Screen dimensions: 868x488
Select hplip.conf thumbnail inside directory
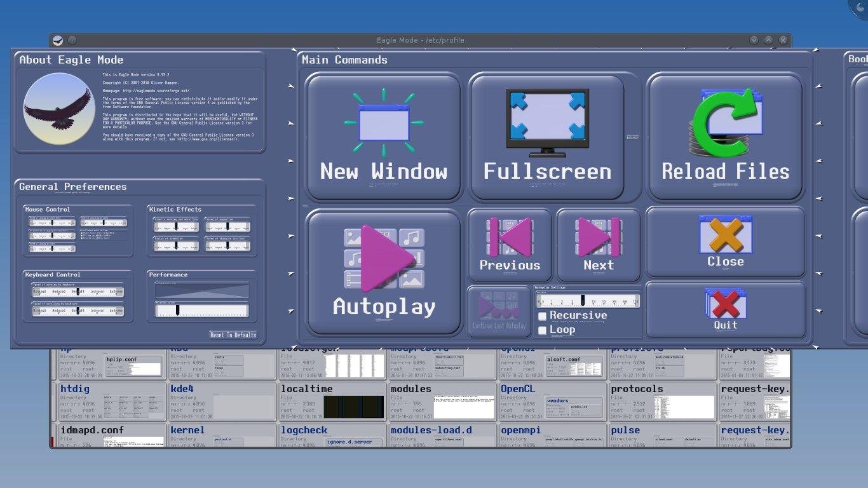pos(133,366)
